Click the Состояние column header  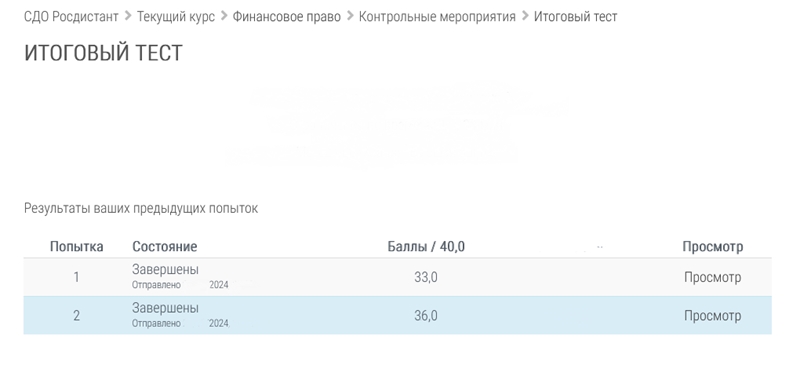pyautogui.click(x=164, y=247)
